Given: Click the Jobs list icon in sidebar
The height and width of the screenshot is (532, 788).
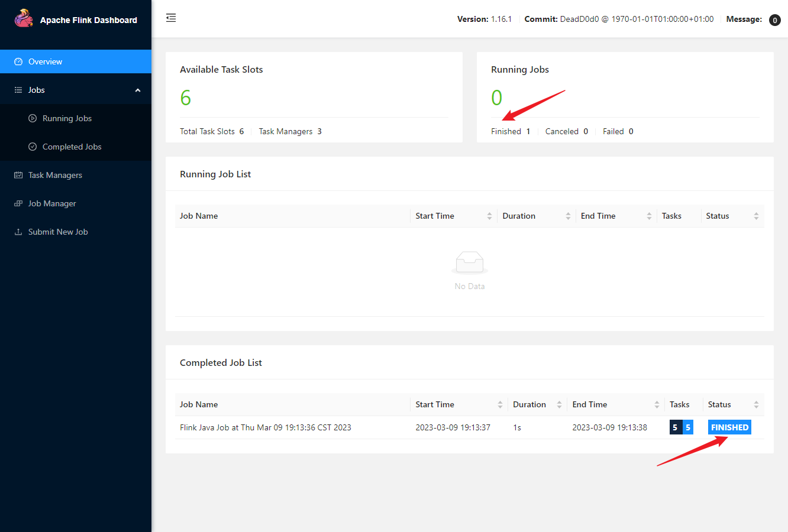Looking at the screenshot, I should click(x=18, y=90).
